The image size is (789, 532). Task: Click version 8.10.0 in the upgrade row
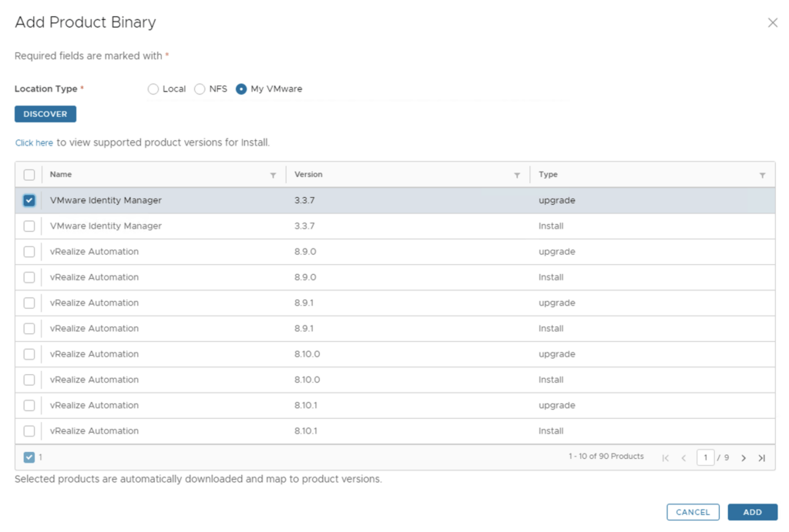click(x=307, y=354)
